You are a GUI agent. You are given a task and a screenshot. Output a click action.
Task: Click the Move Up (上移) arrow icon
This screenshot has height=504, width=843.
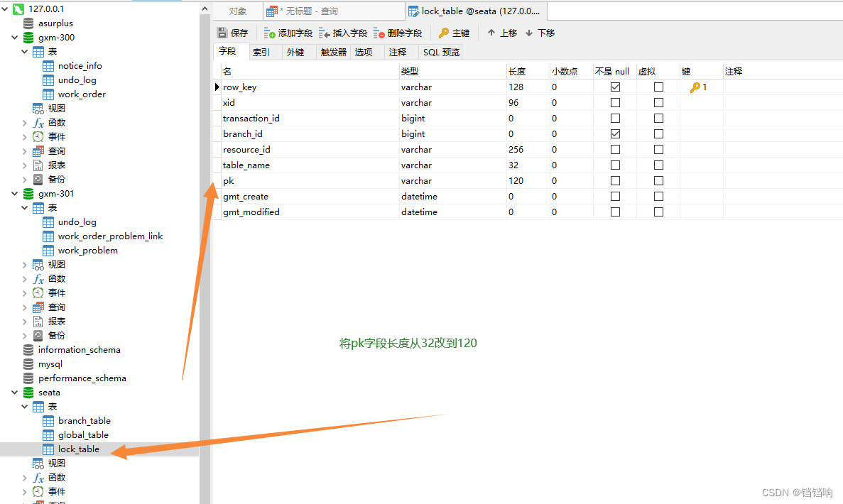coord(491,33)
